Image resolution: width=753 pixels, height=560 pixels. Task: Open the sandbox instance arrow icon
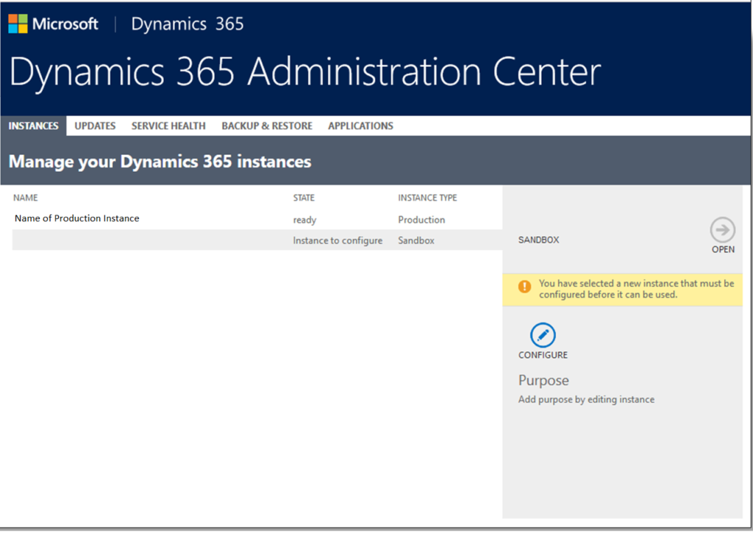[722, 230]
